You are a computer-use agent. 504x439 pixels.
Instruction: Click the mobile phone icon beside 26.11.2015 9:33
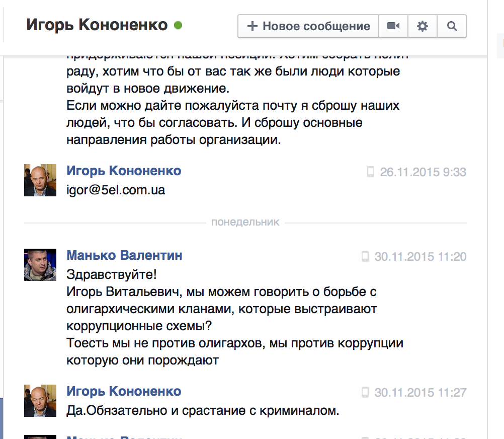click(371, 172)
